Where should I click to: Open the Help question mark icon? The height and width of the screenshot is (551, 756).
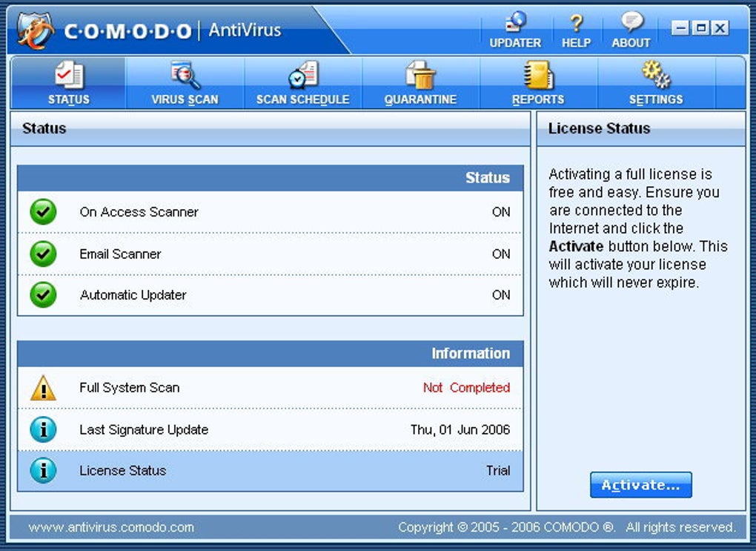(x=576, y=22)
